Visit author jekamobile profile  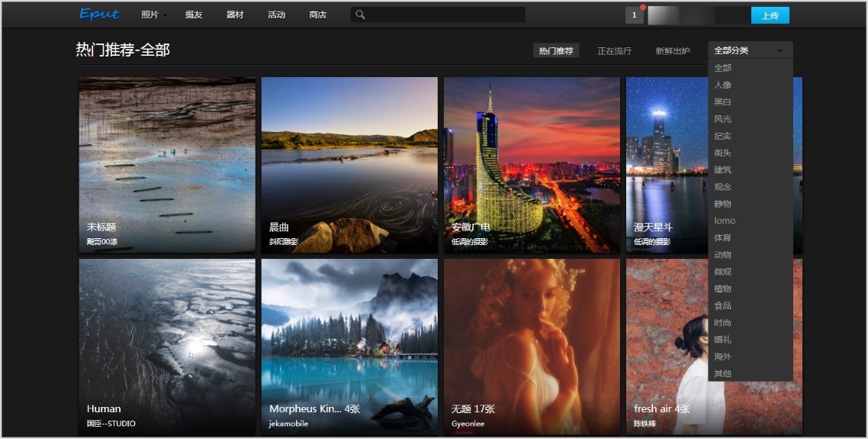tap(288, 424)
